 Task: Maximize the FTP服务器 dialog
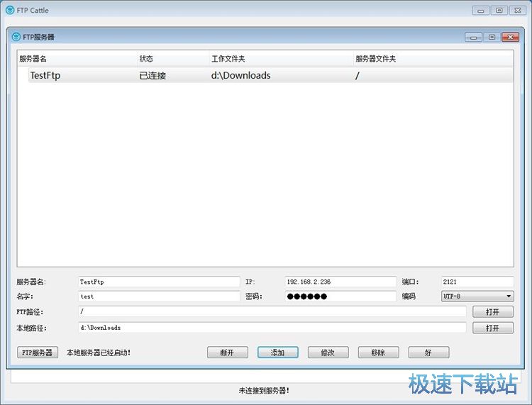pos(492,37)
